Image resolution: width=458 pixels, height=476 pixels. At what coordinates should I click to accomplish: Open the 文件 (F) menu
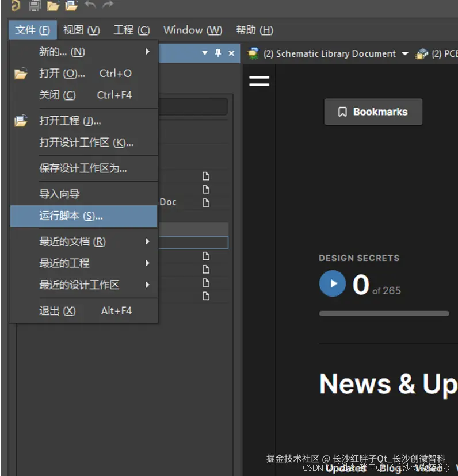point(33,30)
